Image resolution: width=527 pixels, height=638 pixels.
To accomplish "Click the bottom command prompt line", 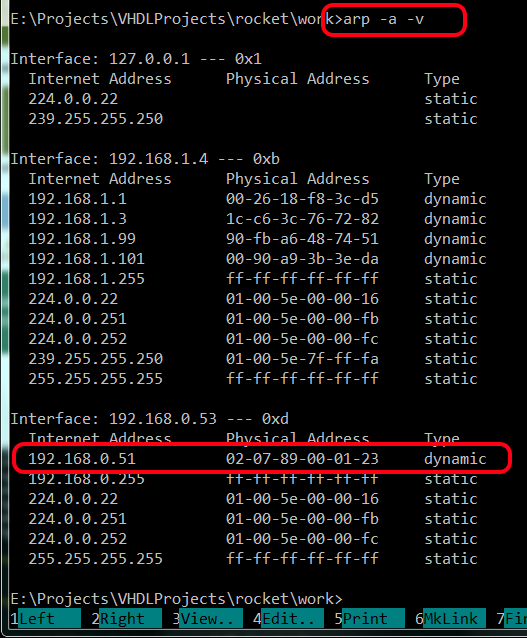I will click(x=177, y=599).
